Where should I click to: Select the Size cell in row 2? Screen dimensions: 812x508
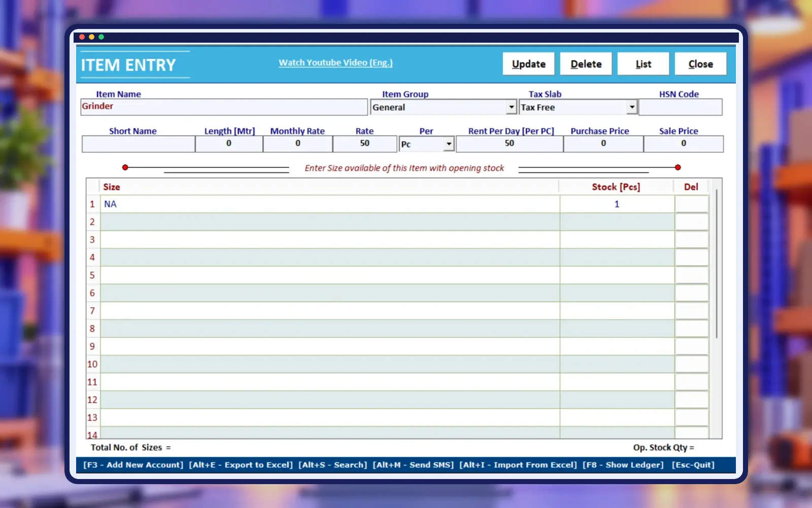(330, 222)
